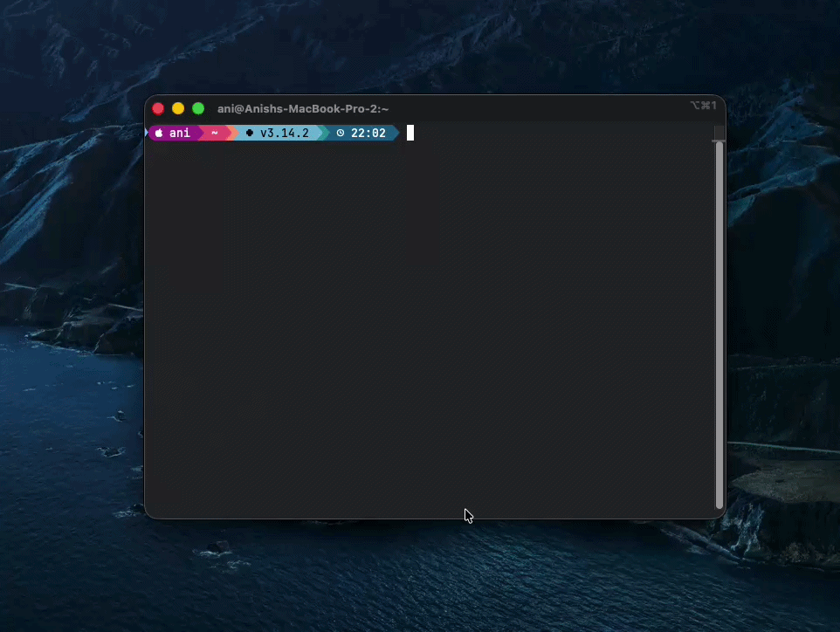Click the white block cursor at the prompt
This screenshot has height=632, width=840.
coord(410,133)
